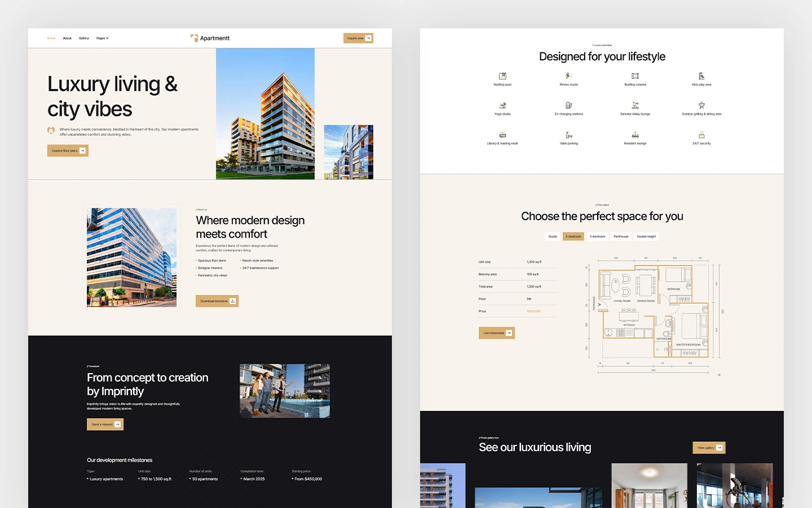The image size is (812, 508).
Task: Click the Download brochure button
Action: coord(217,301)
